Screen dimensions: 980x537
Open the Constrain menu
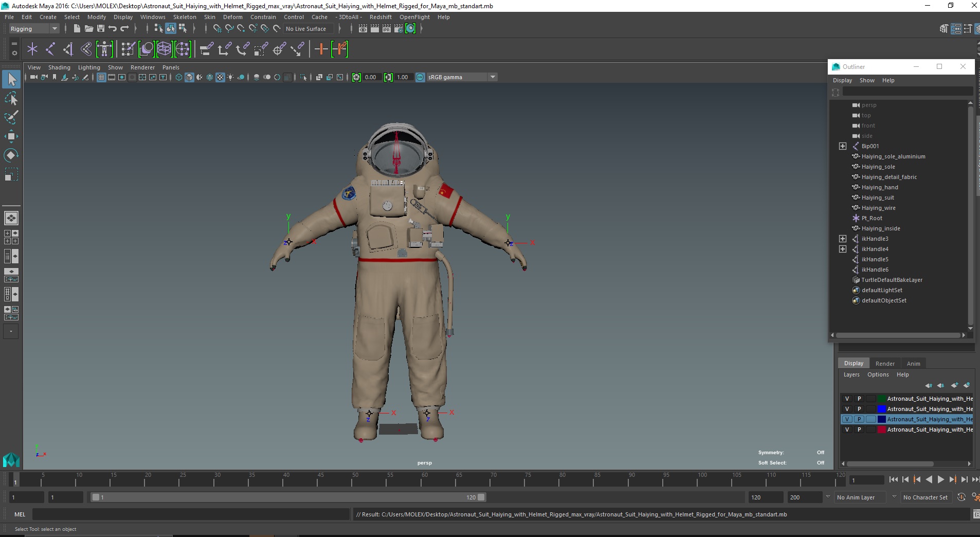click(263, 17)
